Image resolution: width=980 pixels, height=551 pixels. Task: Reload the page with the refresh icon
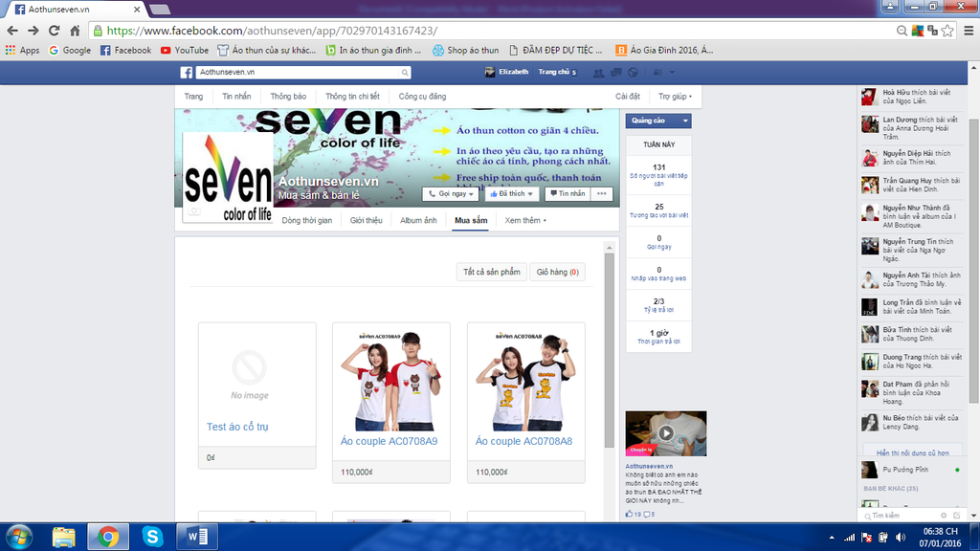pos(55,31)
